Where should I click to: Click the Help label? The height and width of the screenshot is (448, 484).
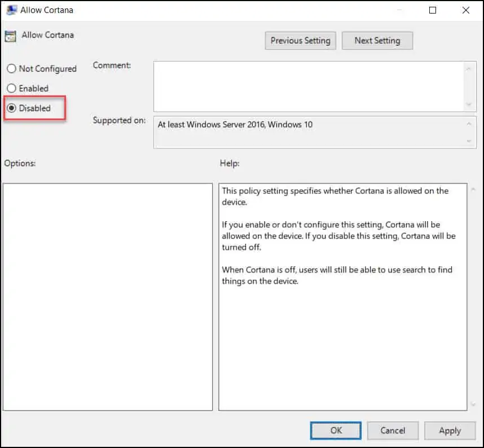230,163
